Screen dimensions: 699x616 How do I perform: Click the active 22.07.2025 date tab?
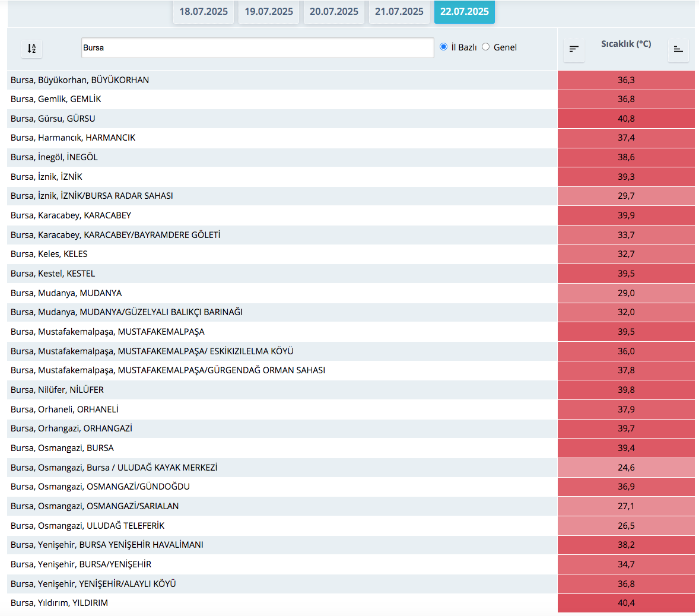tap(465, 12)
